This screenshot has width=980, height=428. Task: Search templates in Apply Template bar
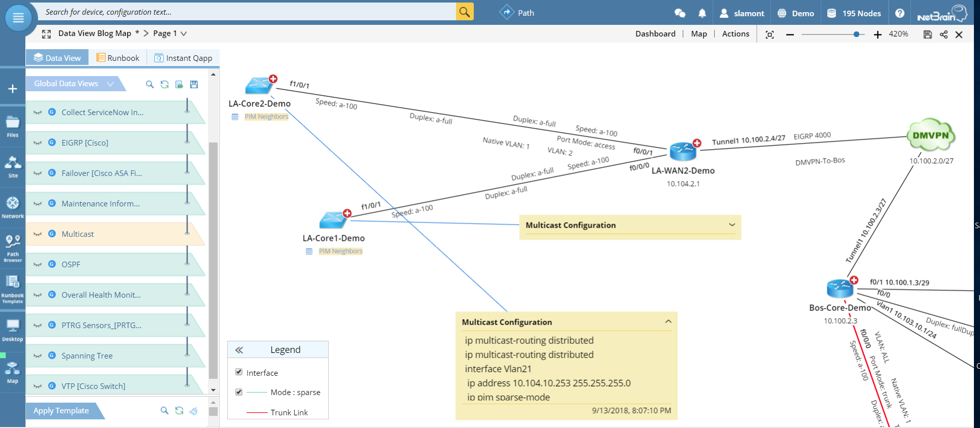(x=164, y=410)
